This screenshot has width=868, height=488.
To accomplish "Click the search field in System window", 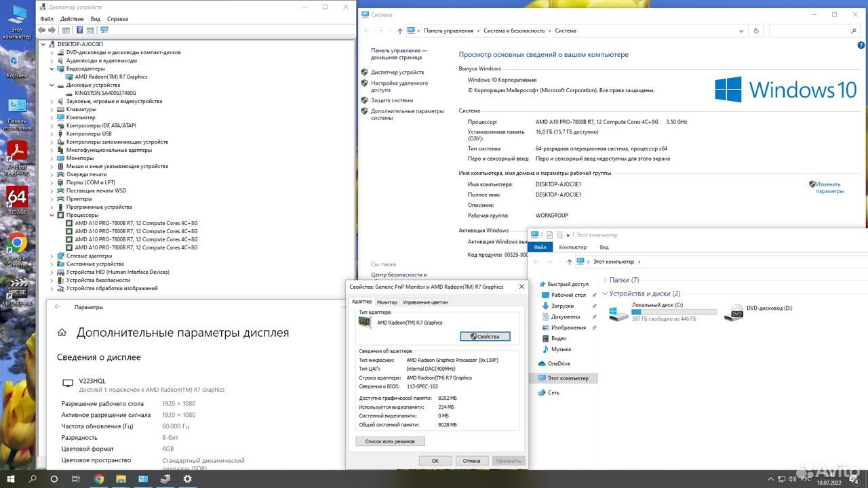I will tap(815, 30).
